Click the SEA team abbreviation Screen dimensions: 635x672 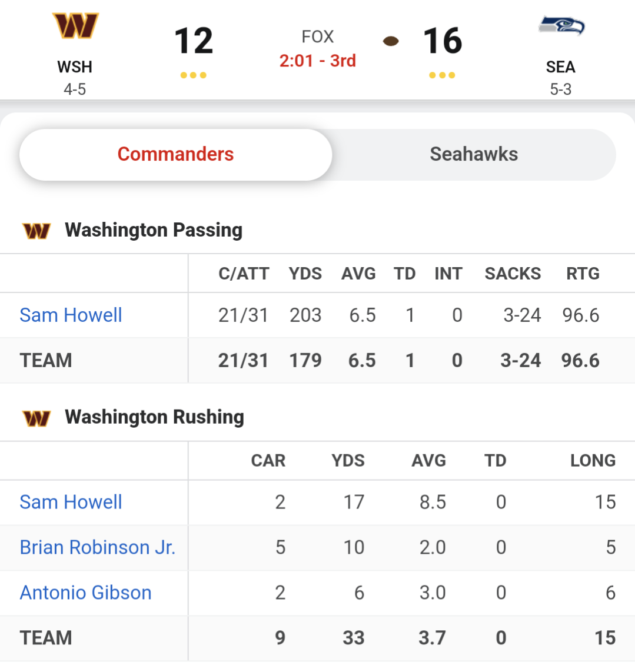tap(560, 67)
